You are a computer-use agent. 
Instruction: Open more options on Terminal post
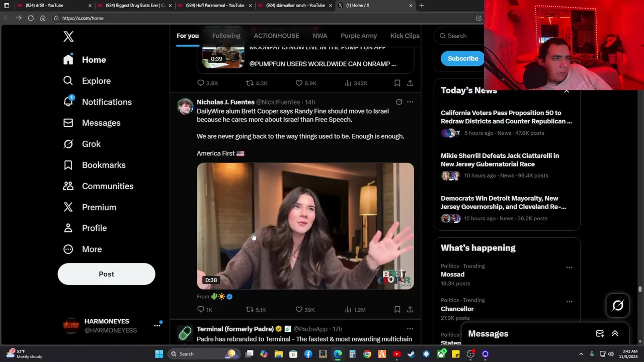click(x=410, y=329)
